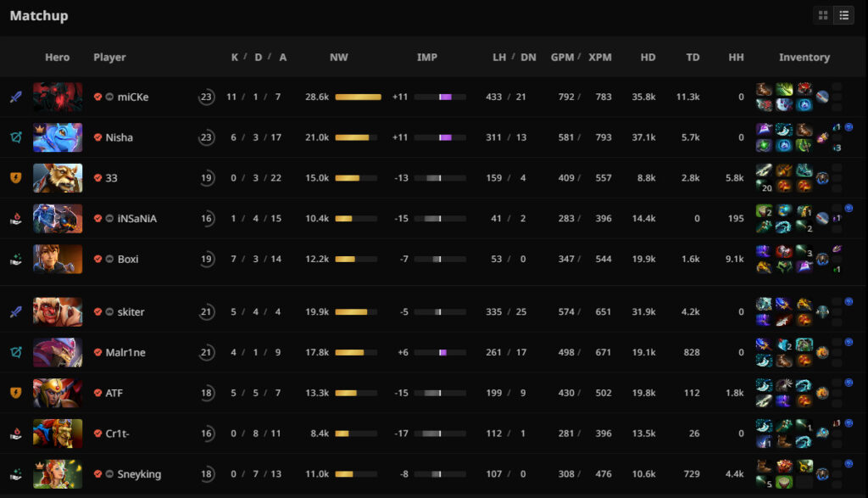Click the verified badge next to Malr1ne
This screenshot has height=498, width=868.
(98, 353)
